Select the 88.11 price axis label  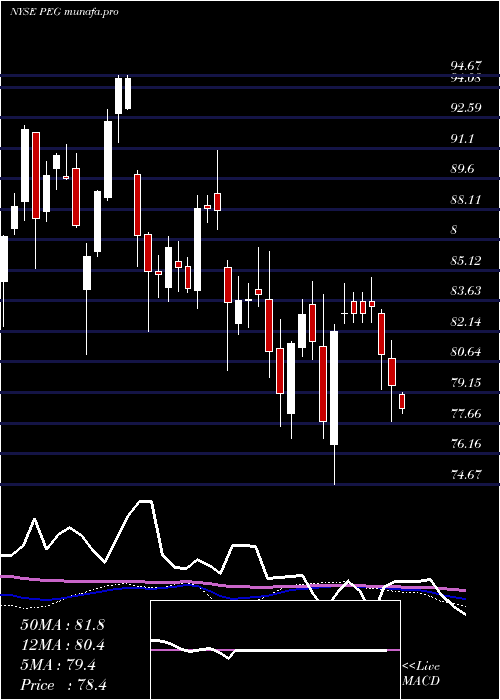tap(466, 200)
